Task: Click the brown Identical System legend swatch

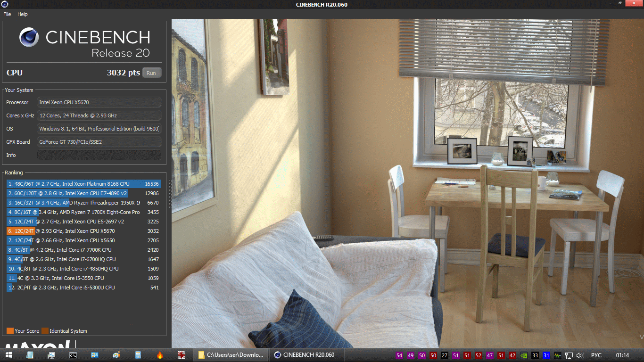Action: [x=45, y=331]
